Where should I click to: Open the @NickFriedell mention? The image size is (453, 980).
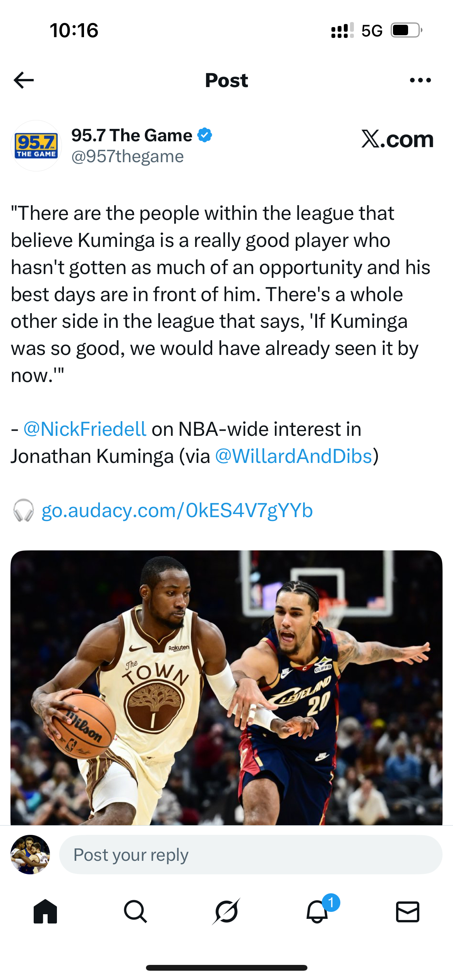coord(85,429)
